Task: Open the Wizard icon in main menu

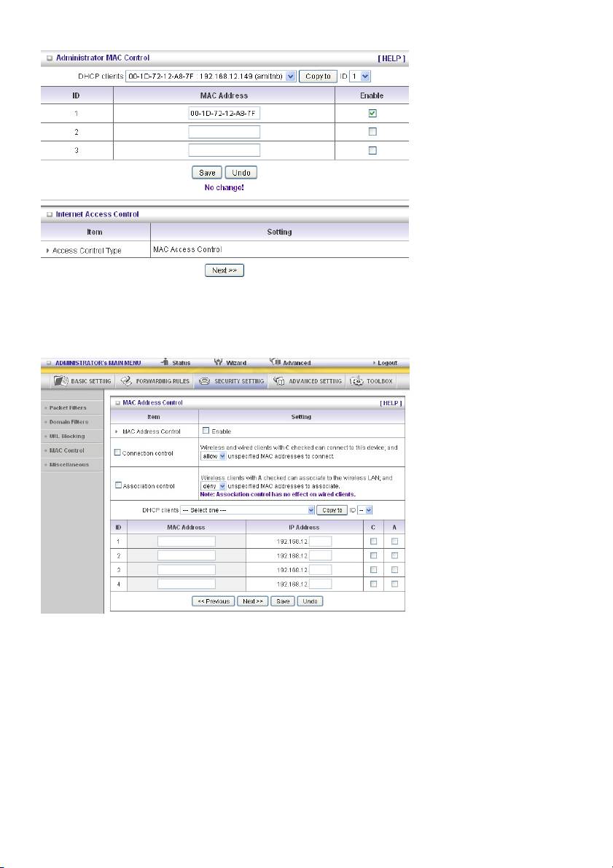Action: pyautogui.click(x=218, y=362)
